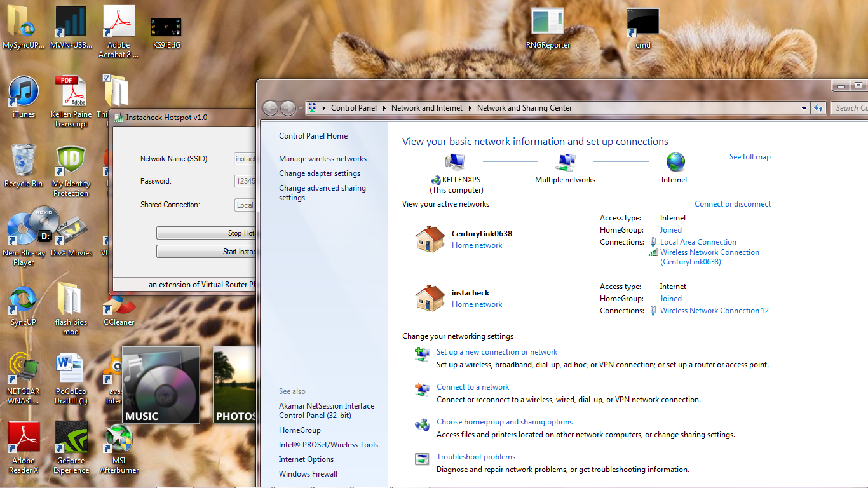Open address bar history dropdown arrow
868x488 pixels.
pyautogui.click(x=804, y=108)
